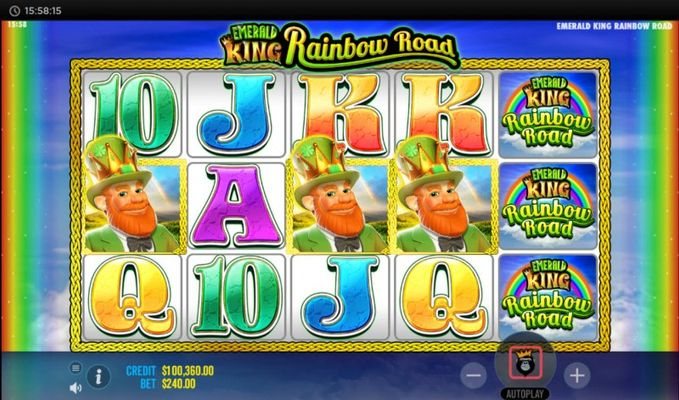Click the crowned spin button

pos(525,363)
